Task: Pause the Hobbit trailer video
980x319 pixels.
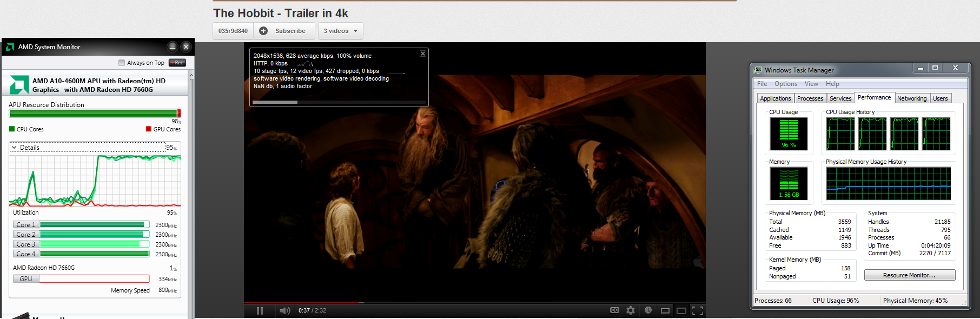Action: click(x=260, y=310)
